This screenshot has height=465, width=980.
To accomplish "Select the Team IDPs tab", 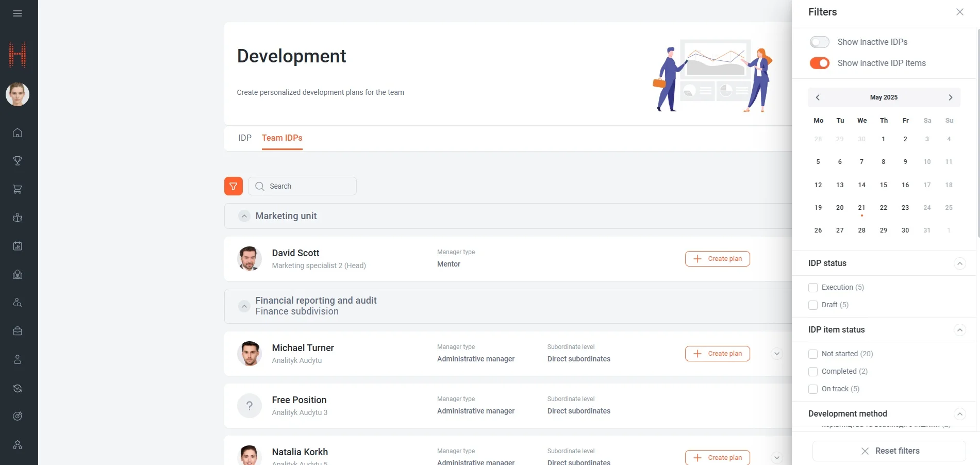I will (x=282, y=138).
